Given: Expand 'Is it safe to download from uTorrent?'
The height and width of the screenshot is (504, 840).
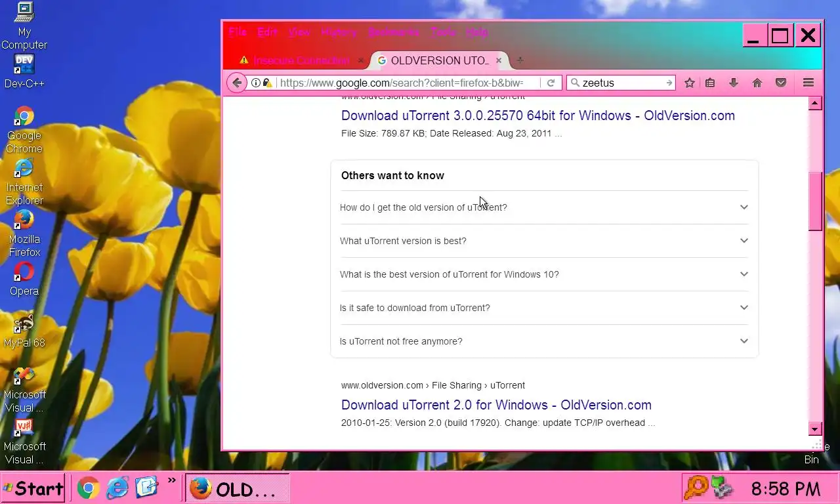Looking at the screenshot, I should click(544, 308).
